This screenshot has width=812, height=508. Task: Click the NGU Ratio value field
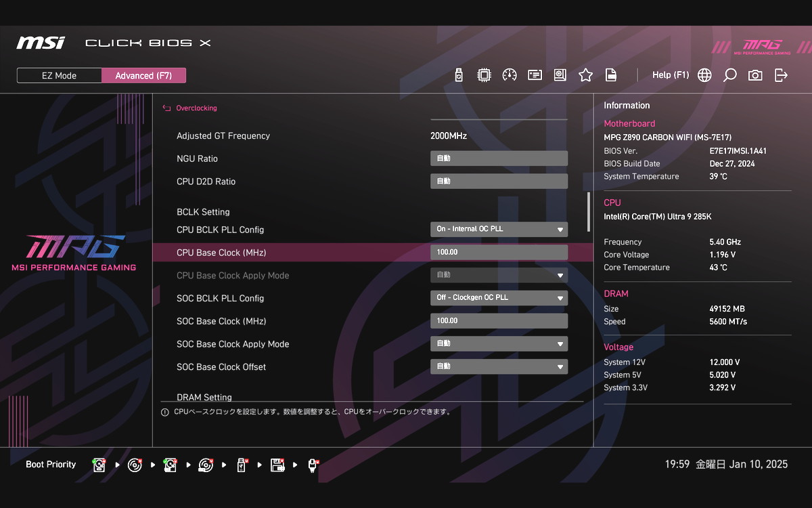pos(499,158)
